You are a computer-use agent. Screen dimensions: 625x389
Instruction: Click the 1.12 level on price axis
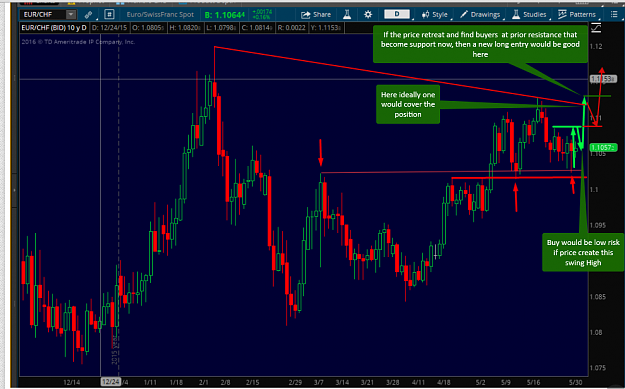596,47
